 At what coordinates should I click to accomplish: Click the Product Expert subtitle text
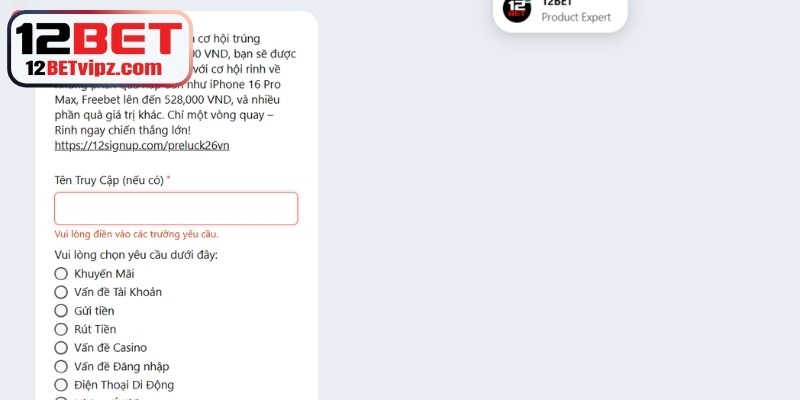pyautogui.click(x=576, y=17)
